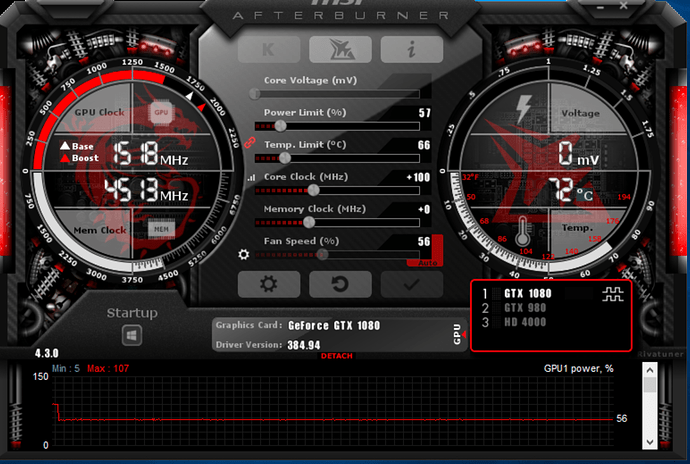Open the Kombustor K button
The width and height of the screenshot is (690, 464).
(269, 49)
